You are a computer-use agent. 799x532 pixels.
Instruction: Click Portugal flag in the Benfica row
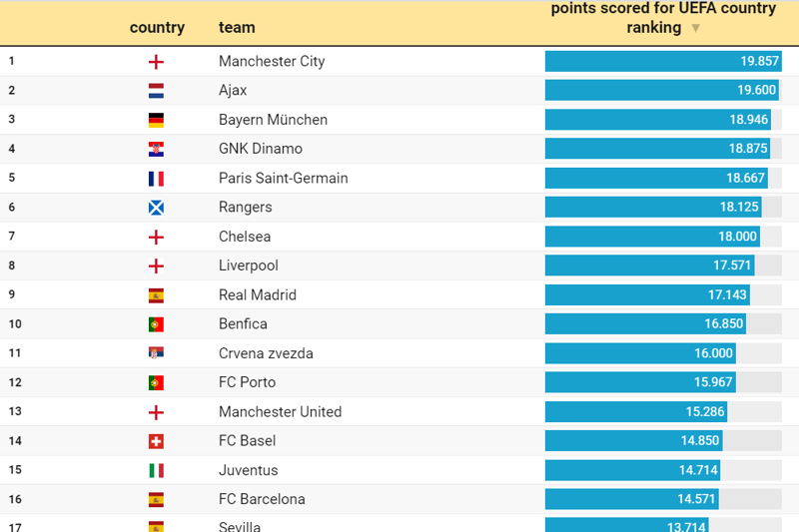(156, 324)
